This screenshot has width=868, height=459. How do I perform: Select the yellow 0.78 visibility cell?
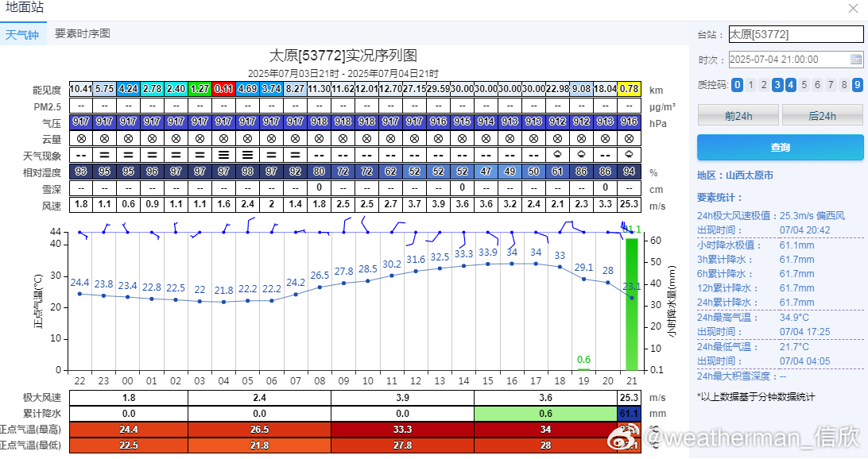[629, 88]
